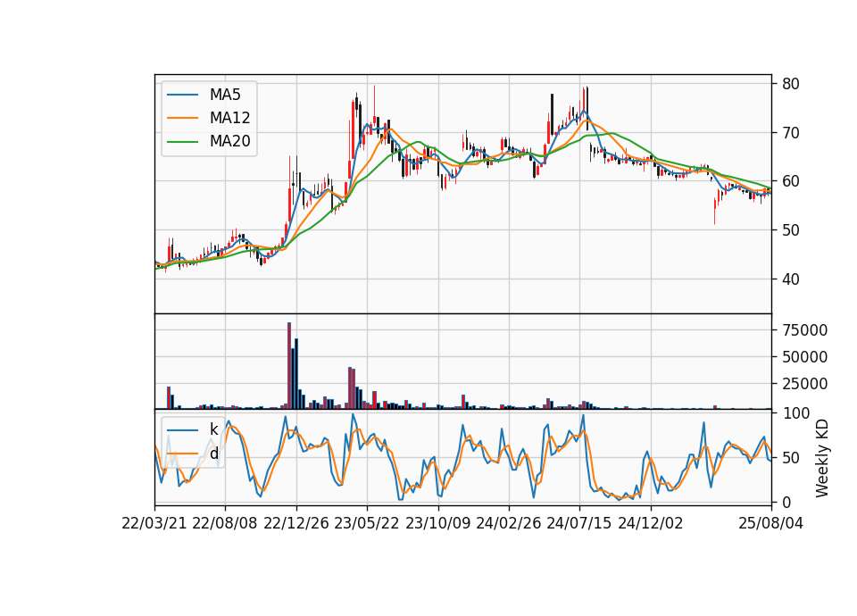Click the 25000 volume axis label

coord(805,384)
